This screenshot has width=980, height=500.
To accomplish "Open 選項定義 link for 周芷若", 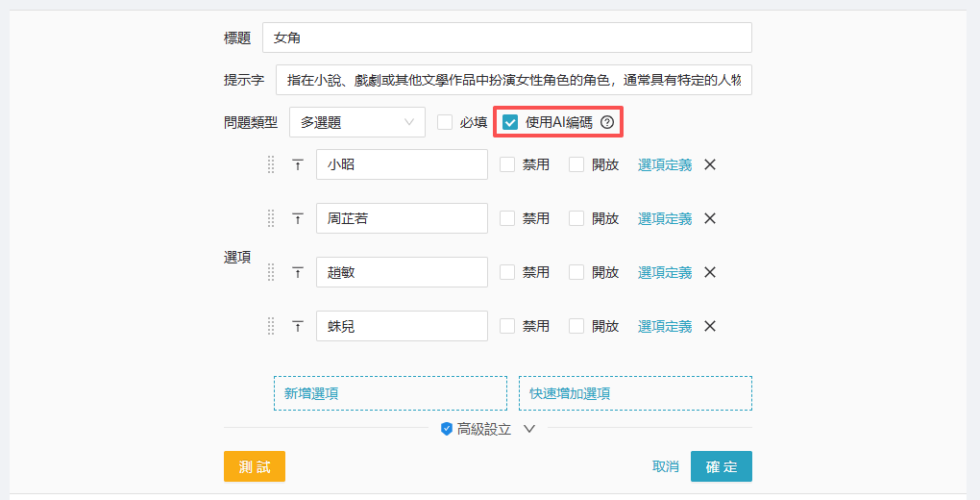I will point(664,218).
